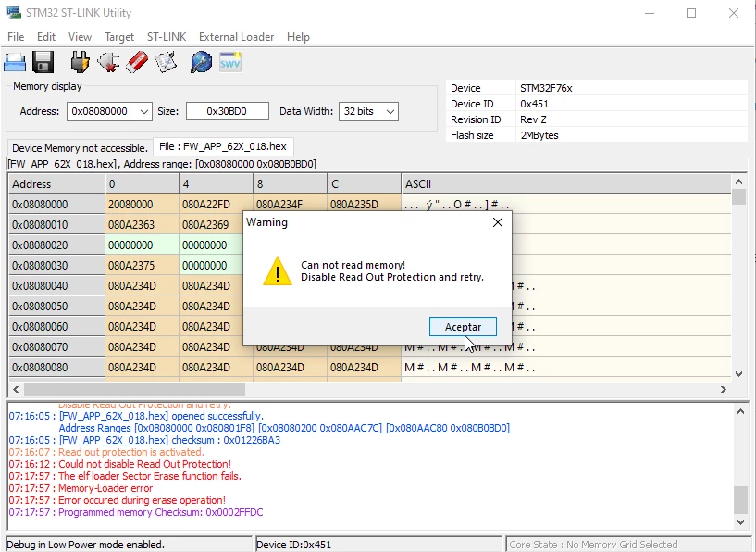Select cell 080A2375
The height and width of the screenshot is (552, 756).
point(142,266)
